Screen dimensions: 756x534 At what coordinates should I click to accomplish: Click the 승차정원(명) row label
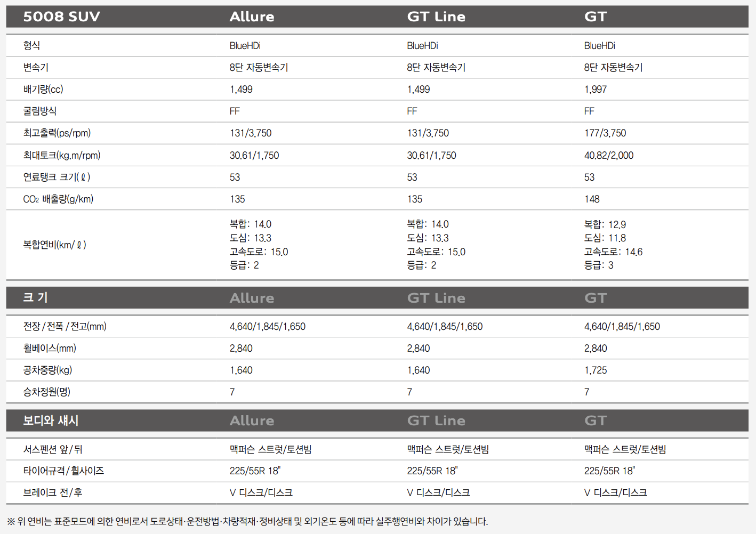[x=46, y=392]
